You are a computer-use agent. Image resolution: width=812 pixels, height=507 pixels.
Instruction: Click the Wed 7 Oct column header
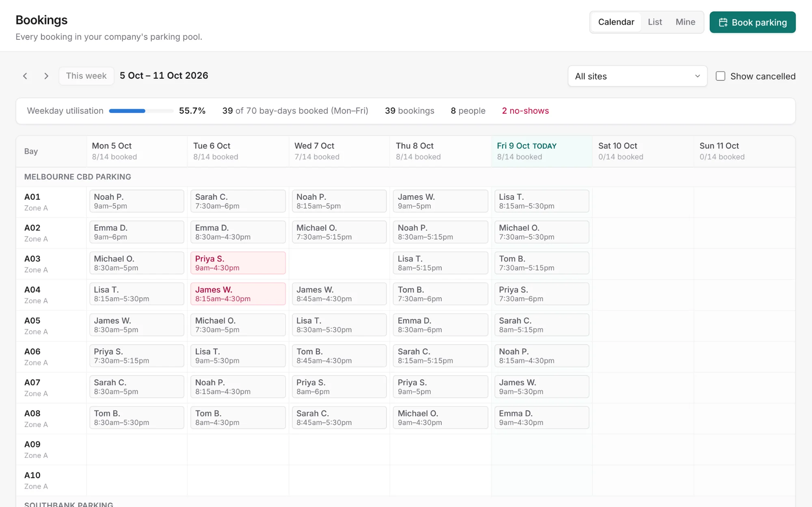coord(339,151)
